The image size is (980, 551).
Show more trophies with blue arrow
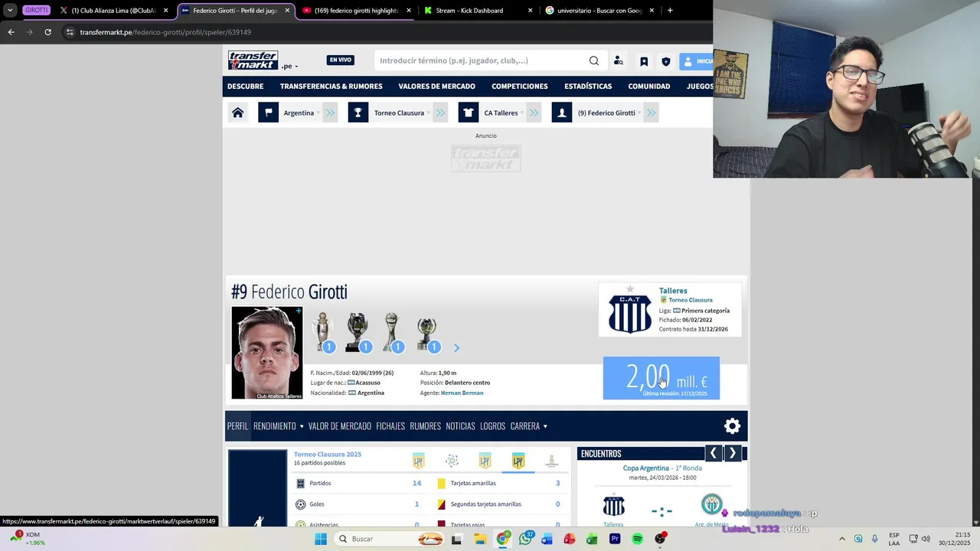(x=456, y=347)
